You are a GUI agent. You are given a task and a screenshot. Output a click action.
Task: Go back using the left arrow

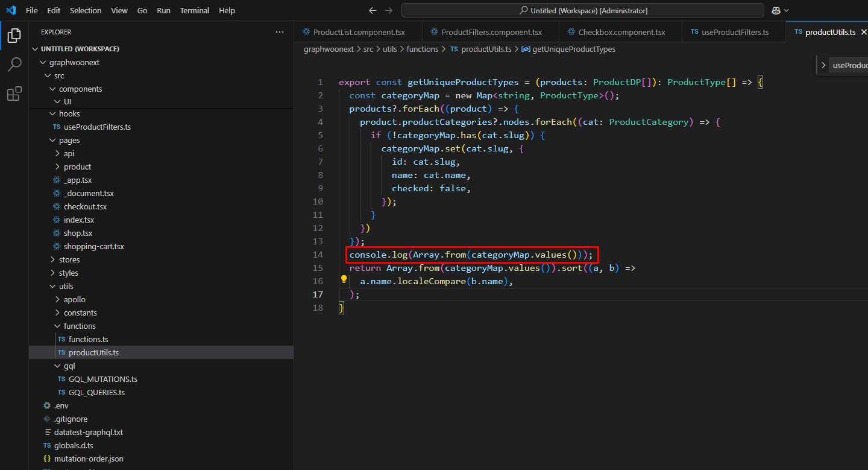click(373, 10)
